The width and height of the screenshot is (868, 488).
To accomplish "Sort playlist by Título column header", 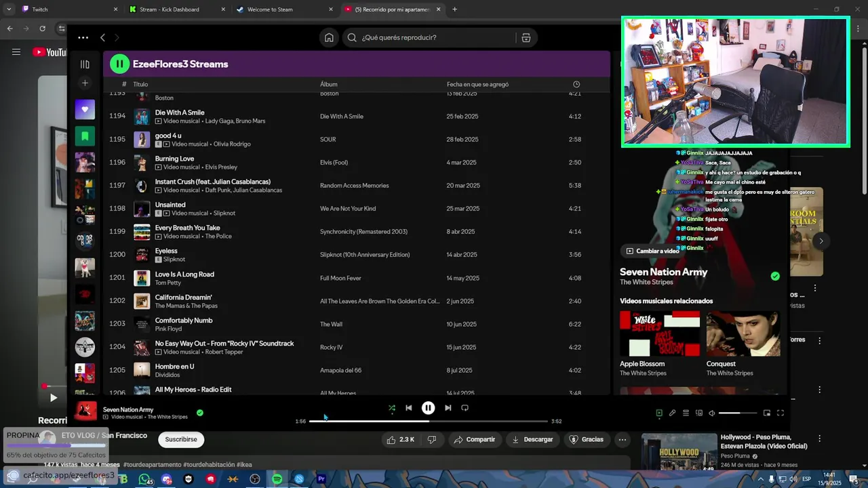I will coord(140,85).
